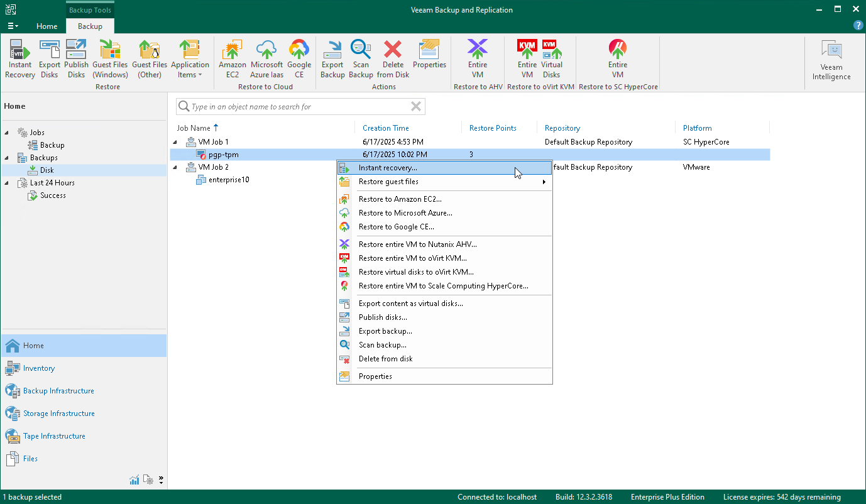Click Entire VM under Restore to oVirt KVM
Viewport: 866px width, 504px height.
click(x=527, y=59)
